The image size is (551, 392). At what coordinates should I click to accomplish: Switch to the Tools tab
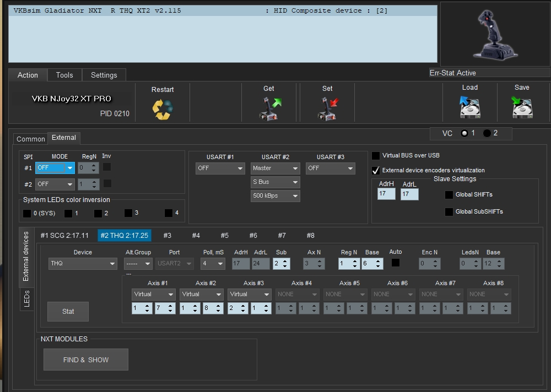click(64, 75)
